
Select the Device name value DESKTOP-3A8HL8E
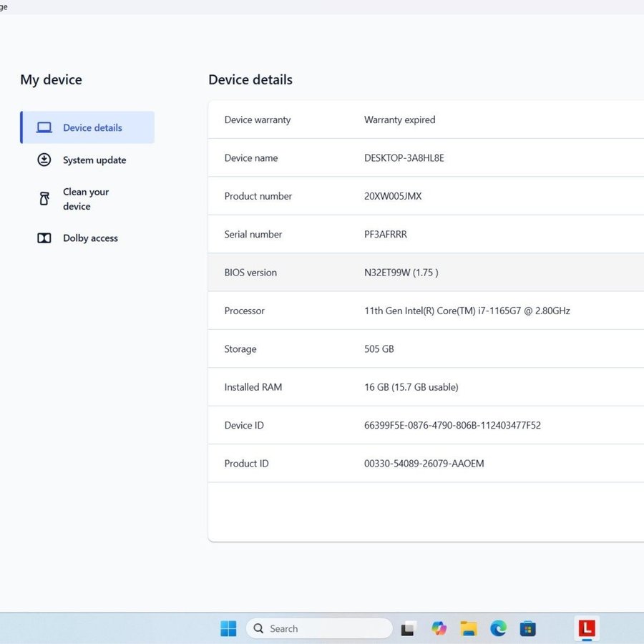point(404,158)
